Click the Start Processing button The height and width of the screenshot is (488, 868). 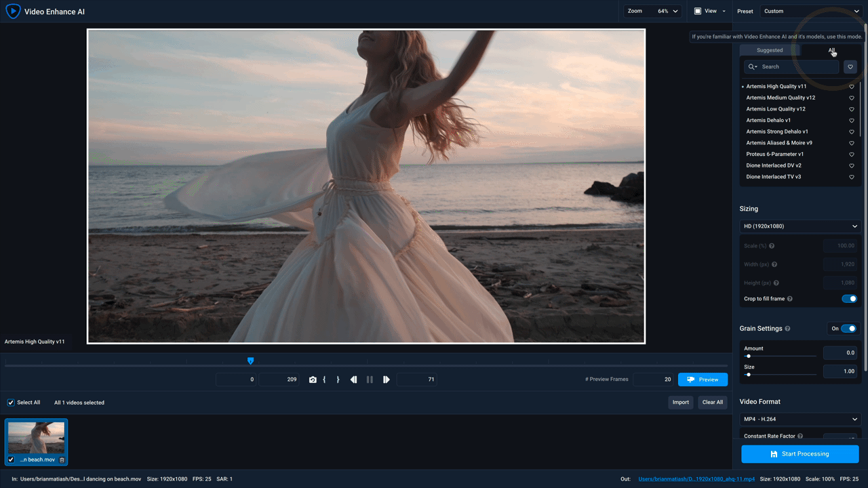tap(800, 453)
